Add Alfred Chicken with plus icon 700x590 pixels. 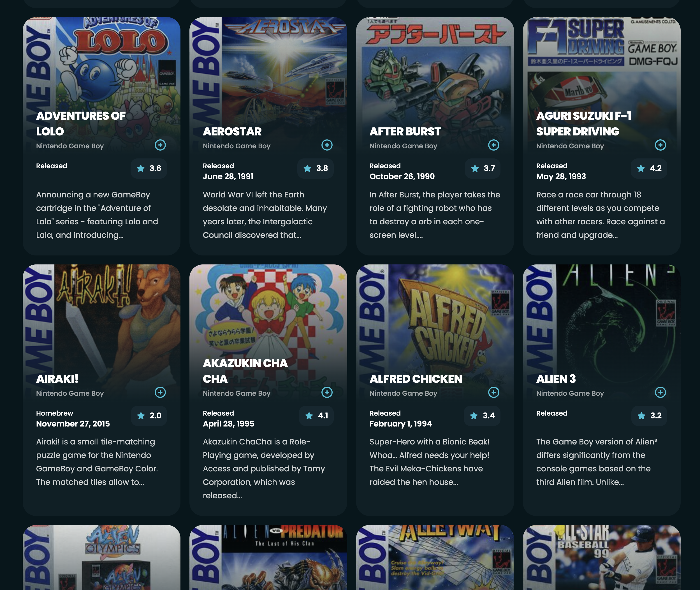coord(494,392)
